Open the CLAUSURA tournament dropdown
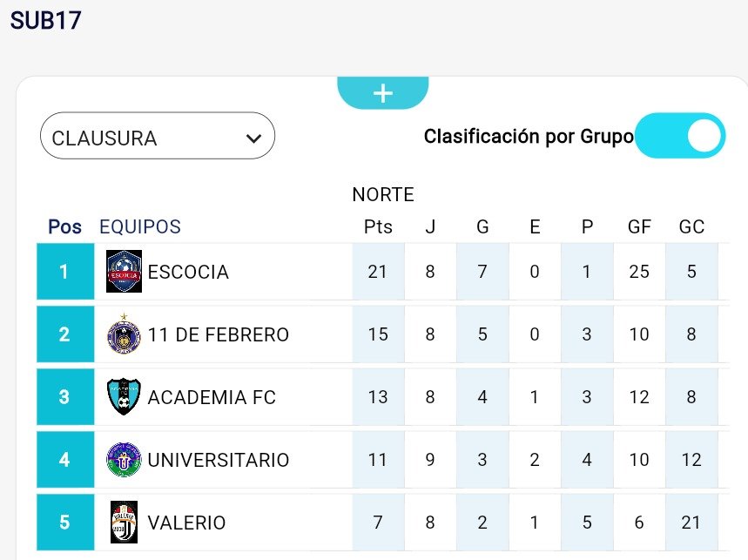The height and width of the screenshot is (560, 748). pyautogui.click(x=158, y=138)
